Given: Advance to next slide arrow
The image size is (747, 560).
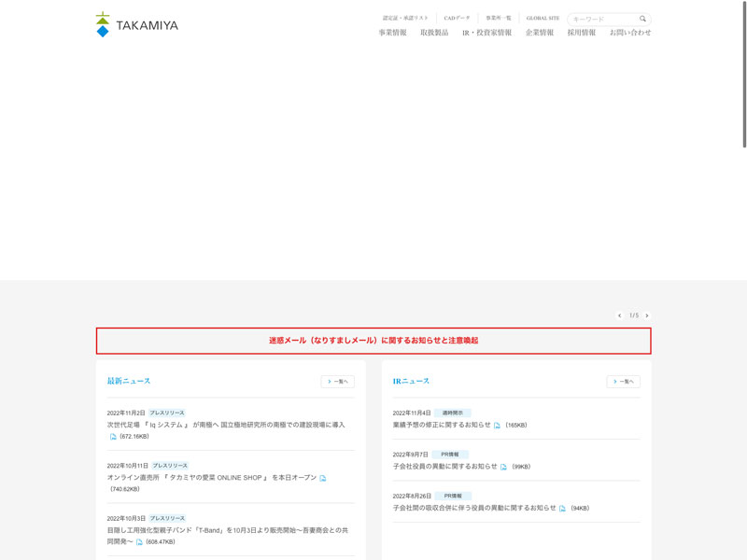Looking at the screenshot, I should 647,315.
